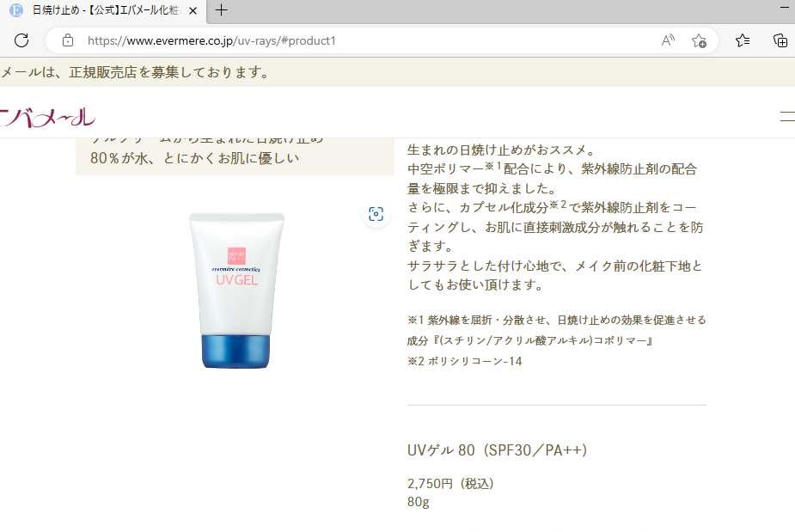Click the visual search icon on the product image
This screenshot has height=532, width=795.
coord(376,214)
